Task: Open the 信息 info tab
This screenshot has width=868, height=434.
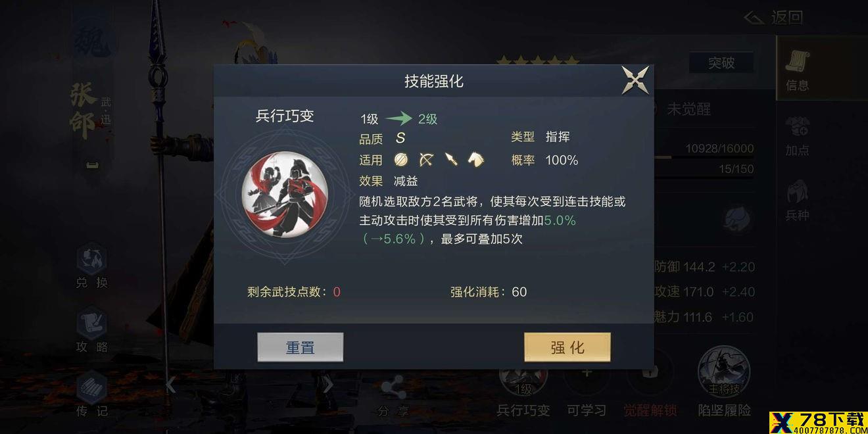Action: point(798,69)
